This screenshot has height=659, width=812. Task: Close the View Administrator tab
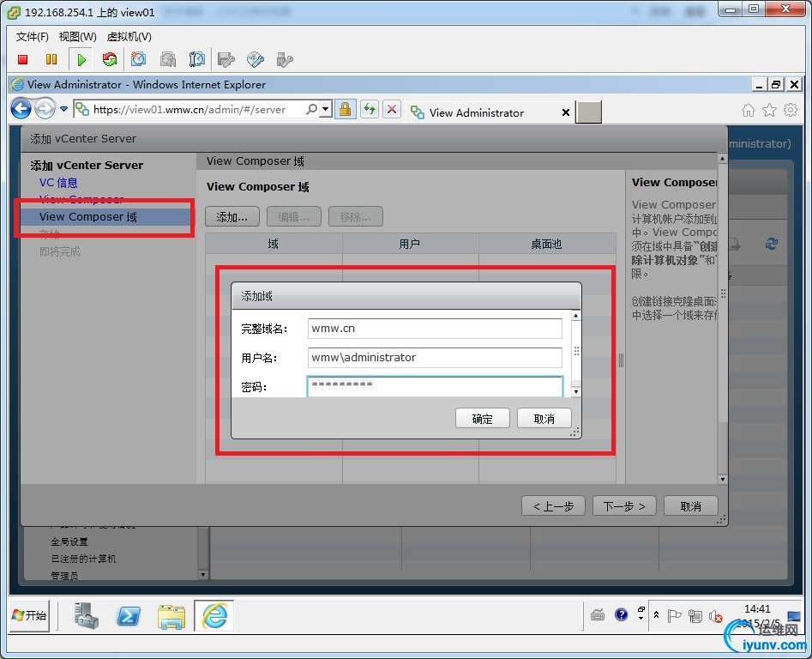566,112
